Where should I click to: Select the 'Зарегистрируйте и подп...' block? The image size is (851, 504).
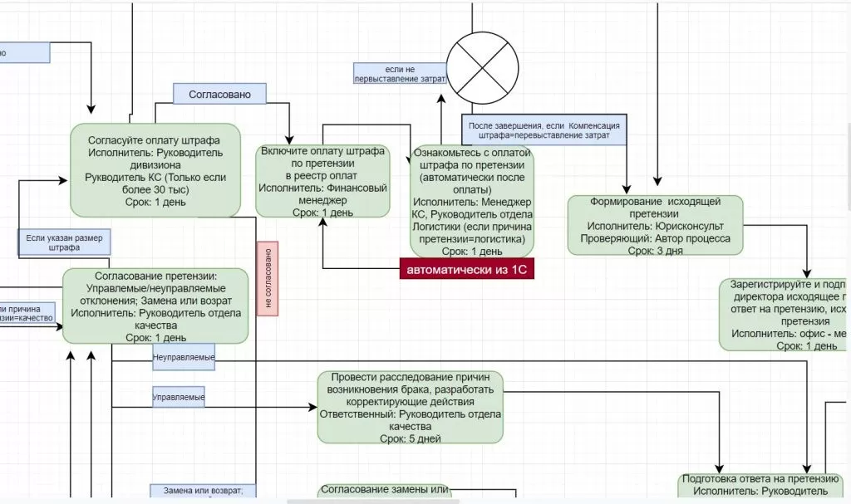coord(785,314)
